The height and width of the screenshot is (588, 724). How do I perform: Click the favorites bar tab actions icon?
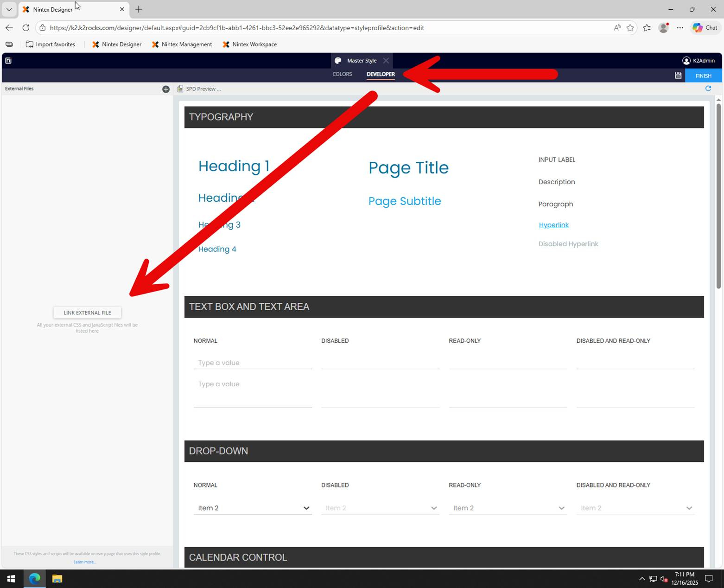[x=9, y=45]
